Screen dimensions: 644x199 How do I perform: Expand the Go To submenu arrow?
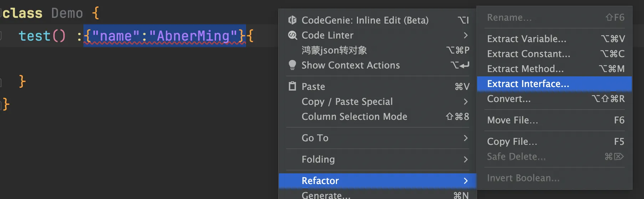pos(465,138)
